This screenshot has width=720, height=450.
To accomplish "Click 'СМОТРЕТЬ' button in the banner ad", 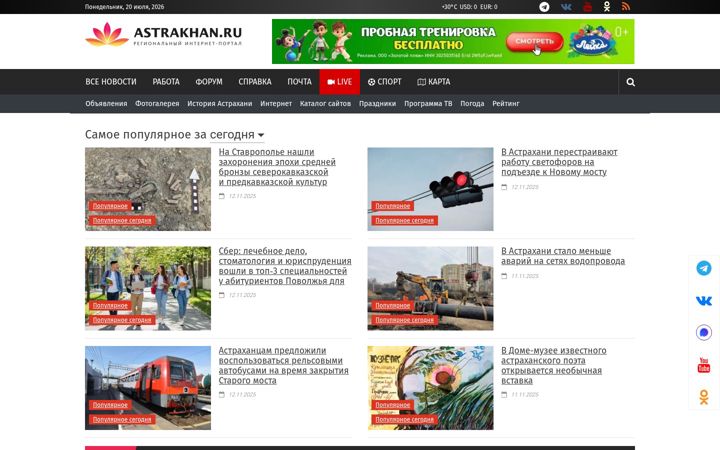I will 534,41.
